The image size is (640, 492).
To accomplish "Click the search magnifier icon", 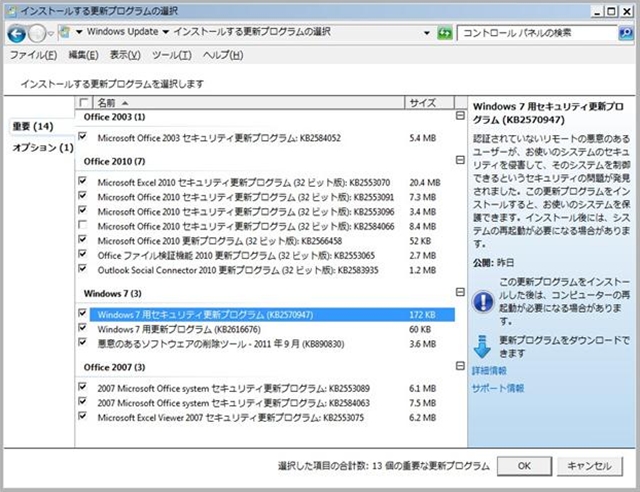I will [x=626, y=33].
